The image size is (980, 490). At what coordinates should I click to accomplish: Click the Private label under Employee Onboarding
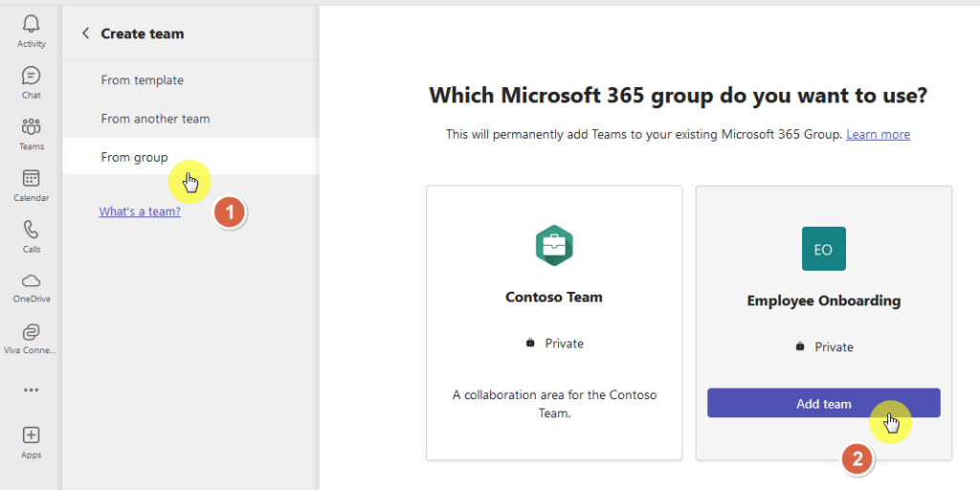(x=834, y=346)
